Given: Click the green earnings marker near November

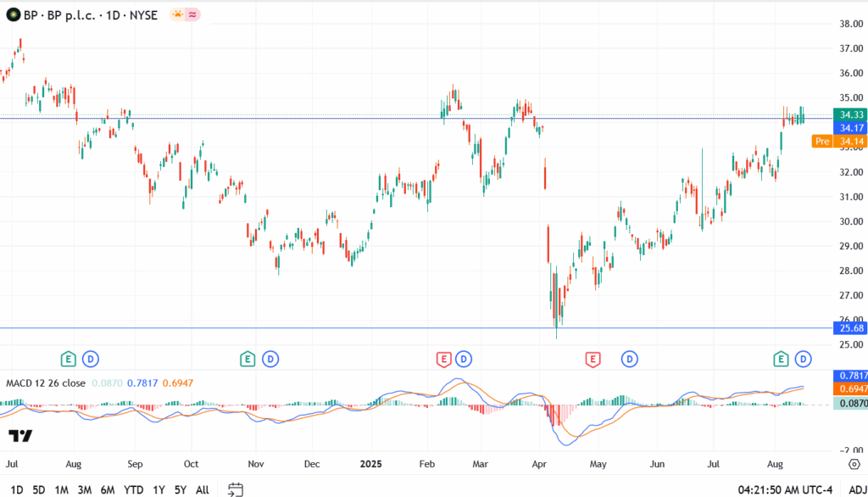Looking at the screenshot, I should pyautogui.click(x=248, y=359).
